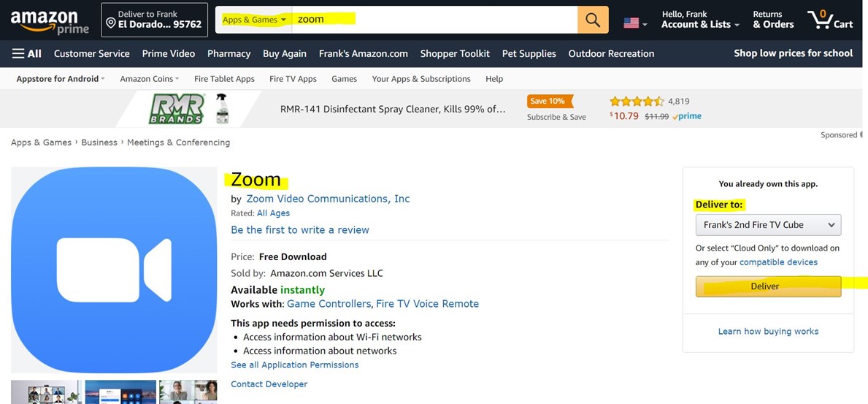The image size is (868, 404).
Task: Open the All hamburger menu
Action: [26, 53]
